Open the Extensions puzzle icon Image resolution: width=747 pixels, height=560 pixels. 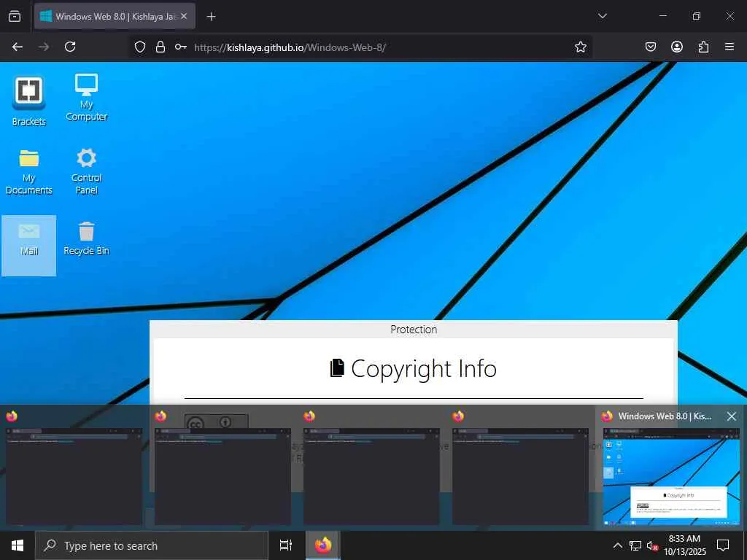pyautogui.click(x=703, y=47)
